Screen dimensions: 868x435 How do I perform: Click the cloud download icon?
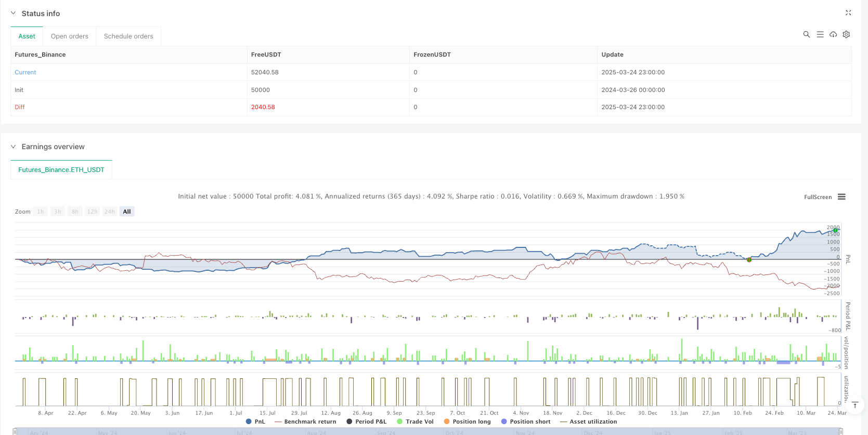pos(833,34)
